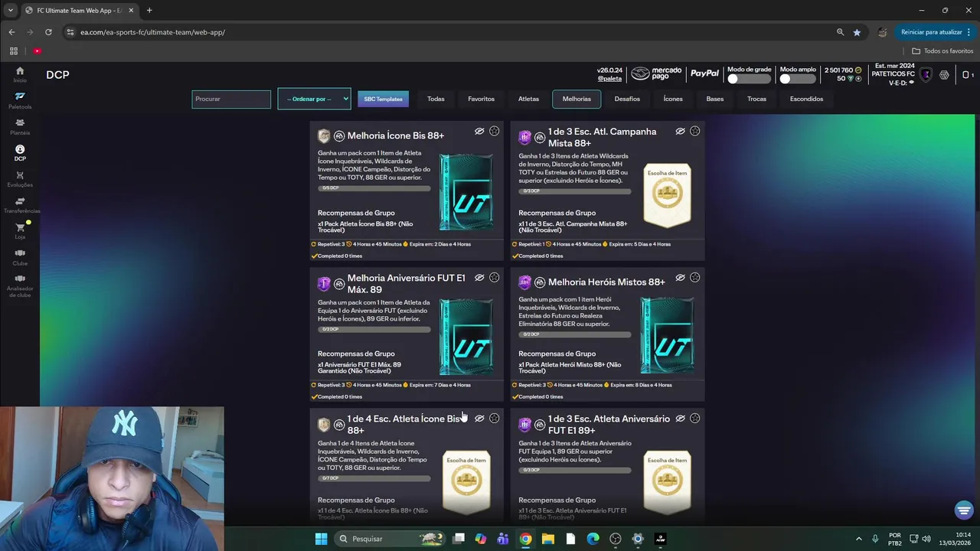Screen dimensions: 980x551
Task: Open the Ordenar por dropdown
Action: 314,99
